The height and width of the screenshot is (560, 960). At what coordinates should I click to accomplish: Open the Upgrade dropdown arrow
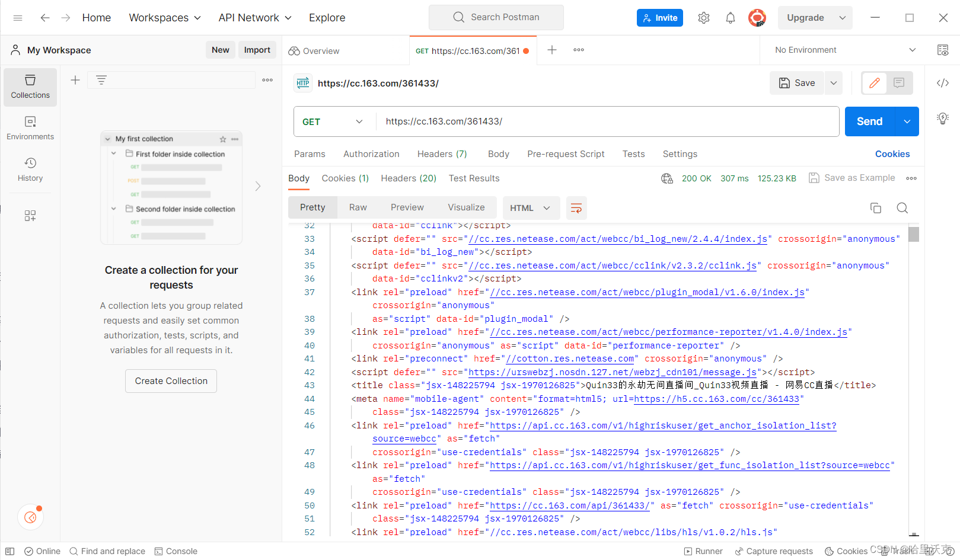tap(842, 18)
